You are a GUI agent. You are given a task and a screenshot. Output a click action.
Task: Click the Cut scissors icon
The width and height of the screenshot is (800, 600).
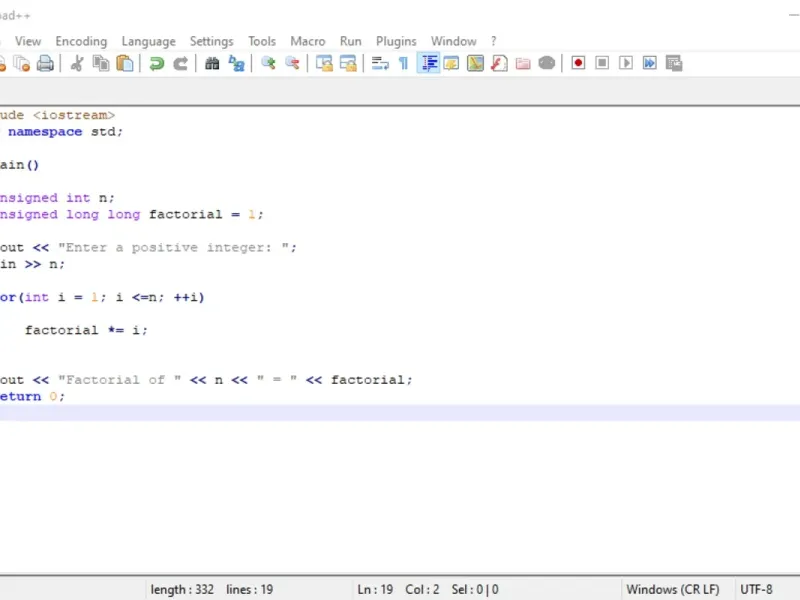77,63
